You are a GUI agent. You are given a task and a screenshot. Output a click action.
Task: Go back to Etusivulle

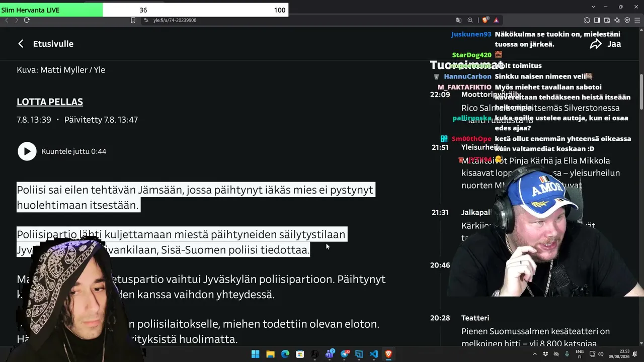coord(45,44)
